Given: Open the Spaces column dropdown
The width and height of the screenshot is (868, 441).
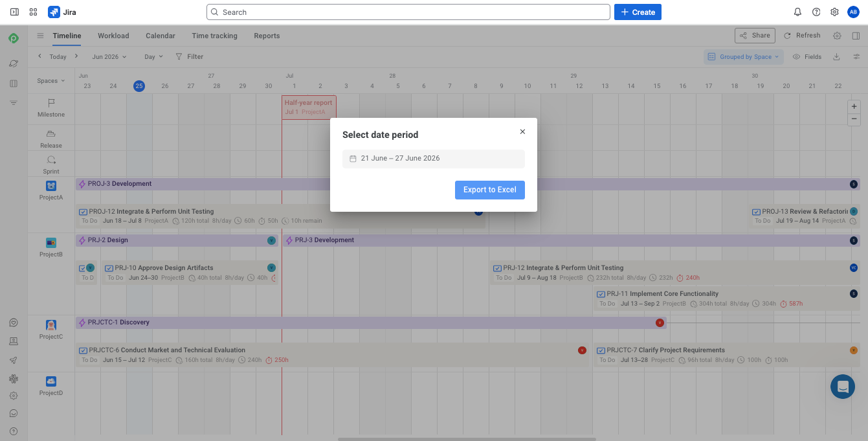Looking at the screenshot, I should tap(50, 81).
